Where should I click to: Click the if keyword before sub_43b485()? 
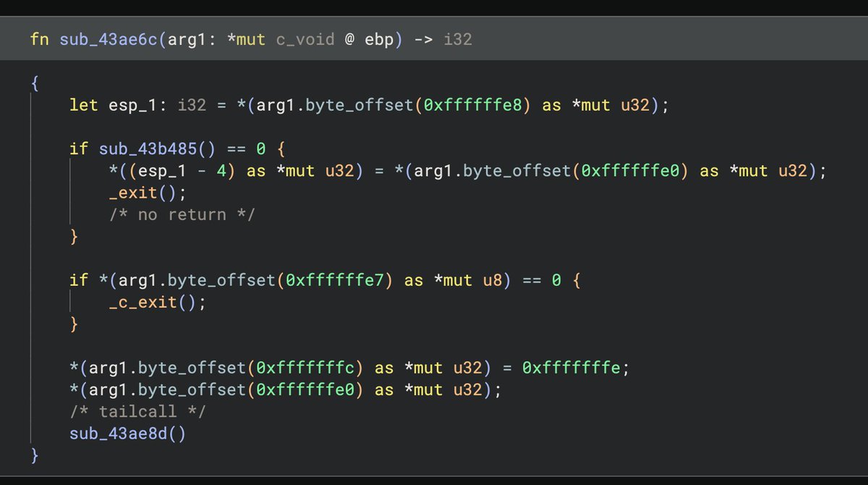79,149
